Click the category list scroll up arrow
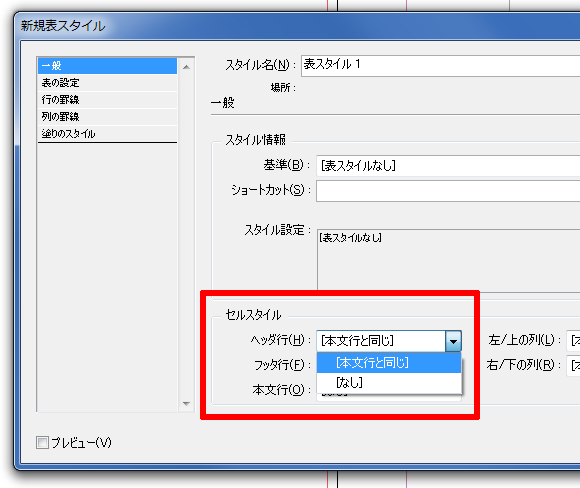580x488 pixels. click(186, 67)
